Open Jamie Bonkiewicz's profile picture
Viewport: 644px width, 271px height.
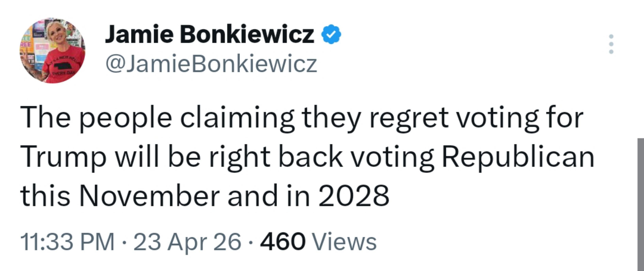[x=52, y=51]
